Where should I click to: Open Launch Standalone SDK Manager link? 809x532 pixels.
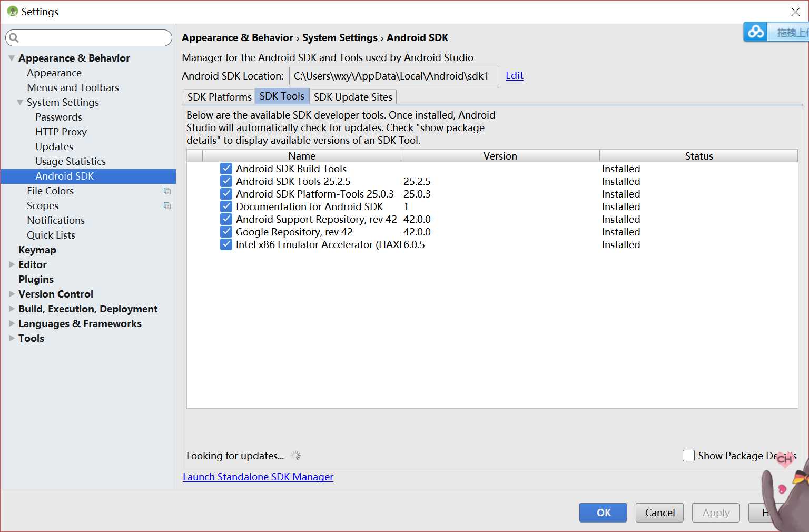[x=258, y=477]
